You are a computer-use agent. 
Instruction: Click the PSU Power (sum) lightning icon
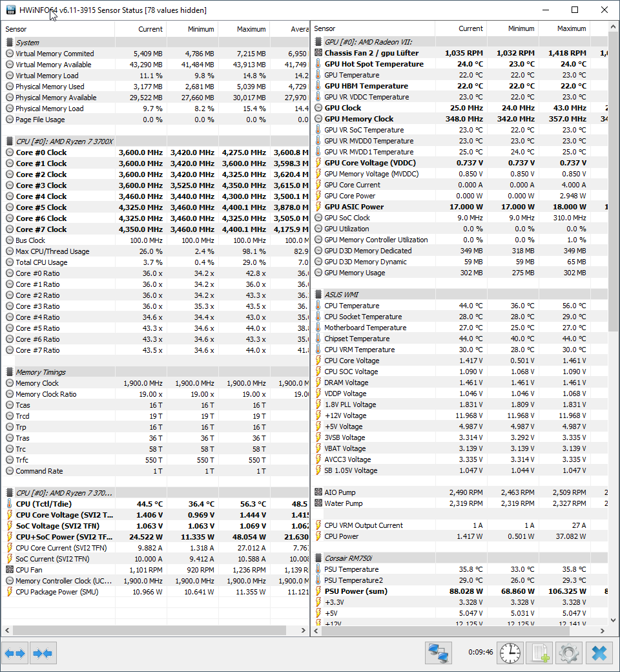pos(318,591)
